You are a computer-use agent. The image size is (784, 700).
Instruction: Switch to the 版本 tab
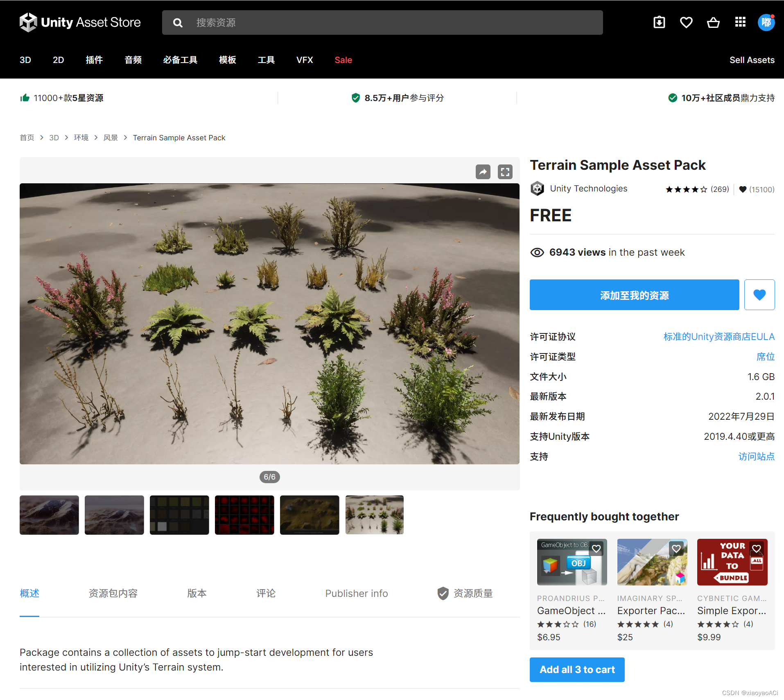tap(197, 593)
